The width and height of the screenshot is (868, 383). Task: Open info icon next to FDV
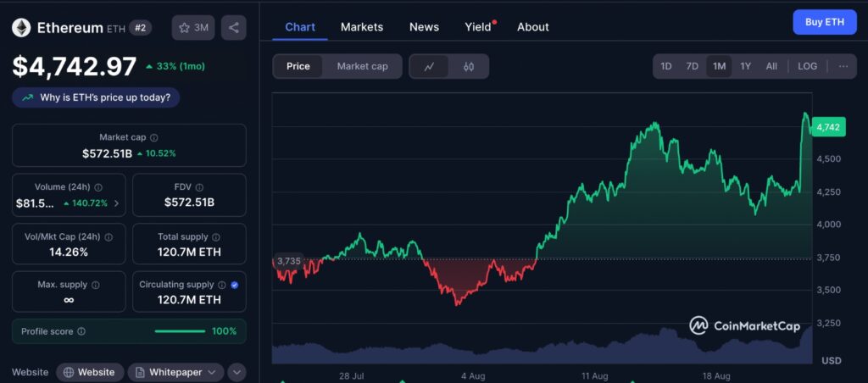click(x=199, y=187)
